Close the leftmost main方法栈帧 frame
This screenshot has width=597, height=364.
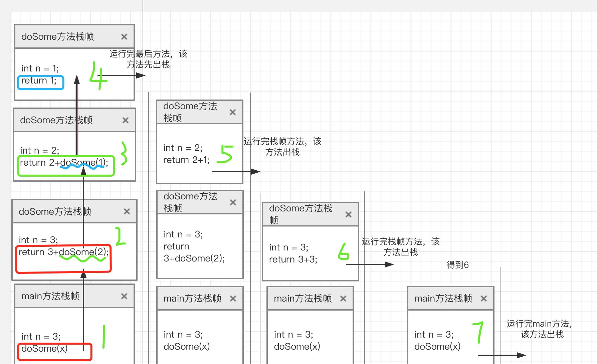click(x=124, y=296)
